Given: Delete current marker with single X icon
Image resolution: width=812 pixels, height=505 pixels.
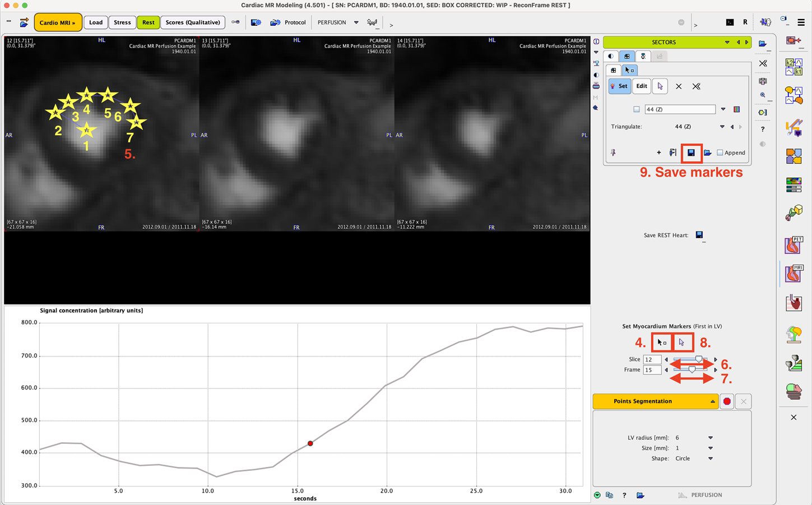Looking at the screenshot, I should pos(679,86).
